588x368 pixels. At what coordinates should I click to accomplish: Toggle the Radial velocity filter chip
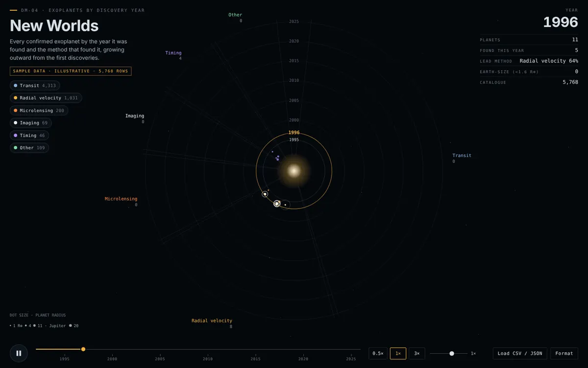click(x=46, y=98)
